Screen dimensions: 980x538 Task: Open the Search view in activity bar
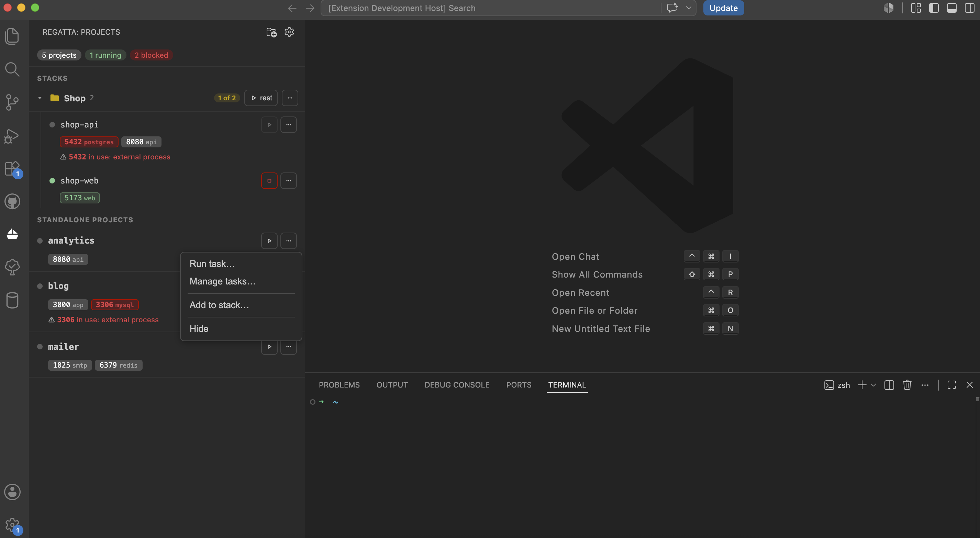point(12,69)
